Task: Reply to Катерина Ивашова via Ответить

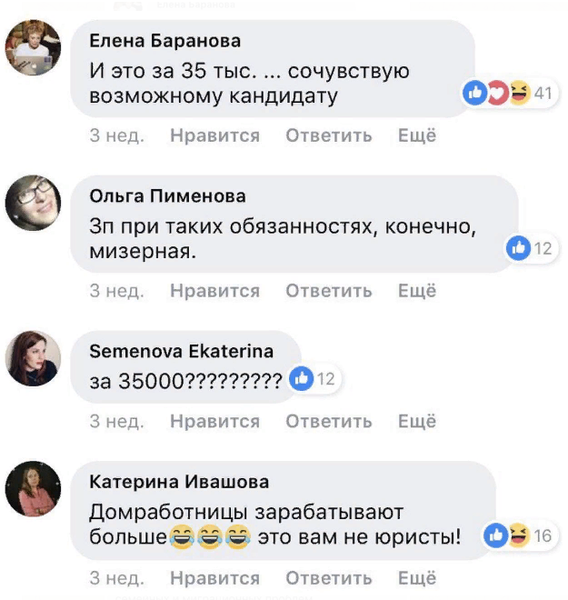Action: tap(329, 578)
